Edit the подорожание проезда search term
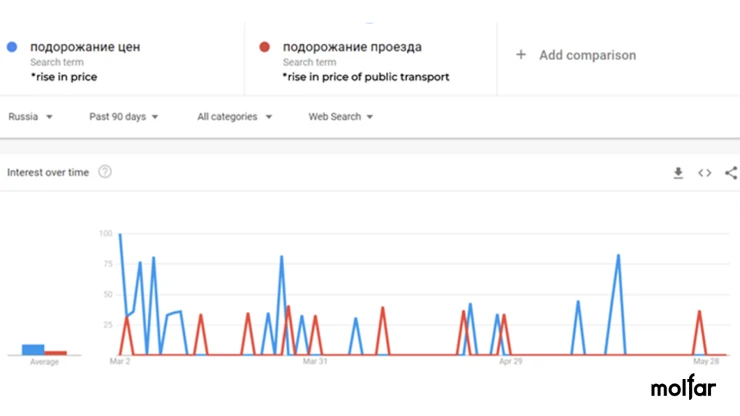The width and height of the screenshot is (740, 416). (352, 47)
